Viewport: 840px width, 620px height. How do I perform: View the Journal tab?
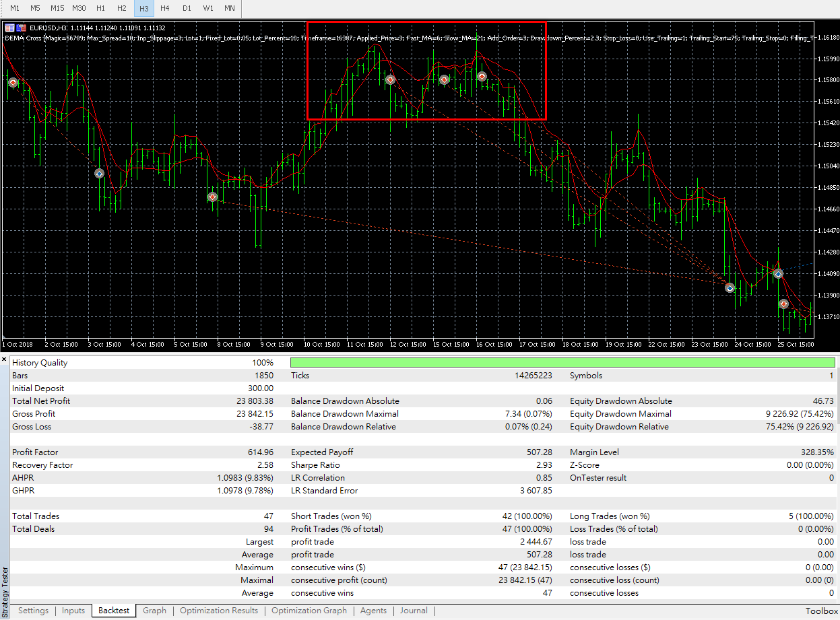[414, 611]
